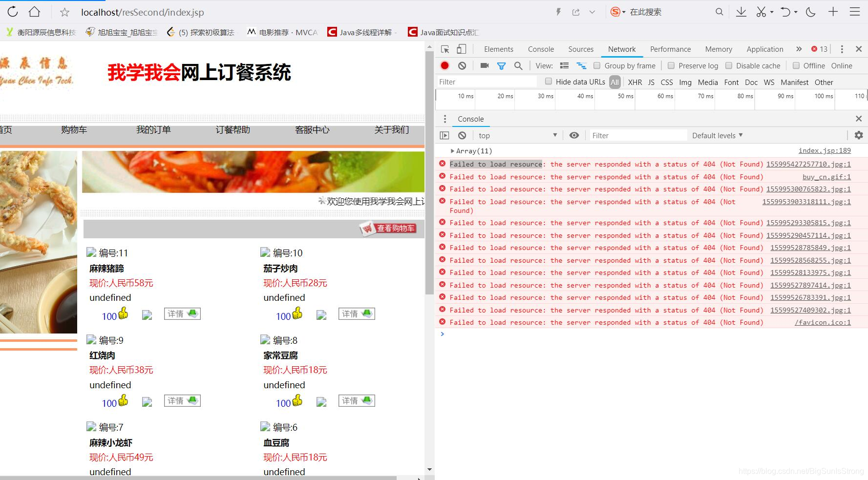Image resolution: width=868 pixels, height=480 pixels.
Task: Show more DevTools tabs chevron
Action: (799, 49)
